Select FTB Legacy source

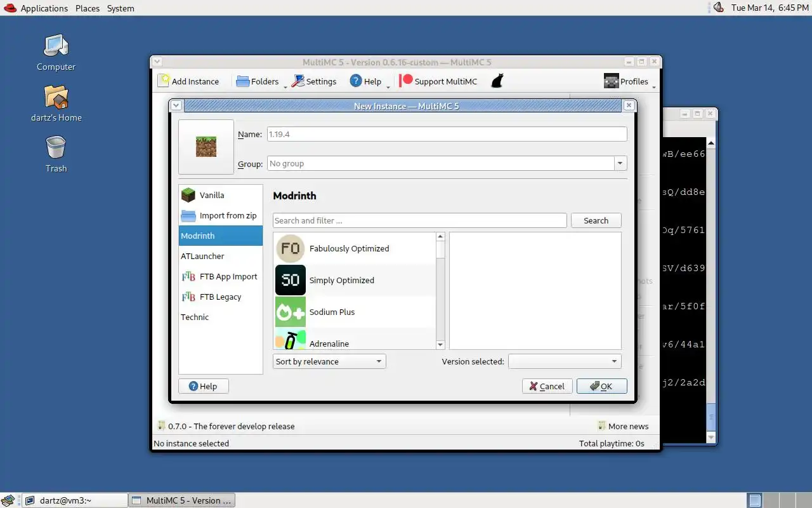tap(221, 297)
